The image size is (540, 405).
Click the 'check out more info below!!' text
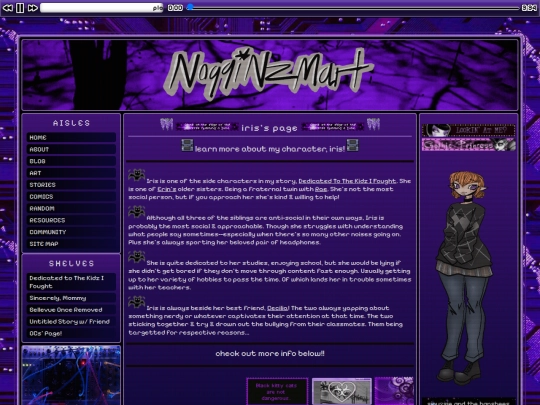(x=270, y=354)
